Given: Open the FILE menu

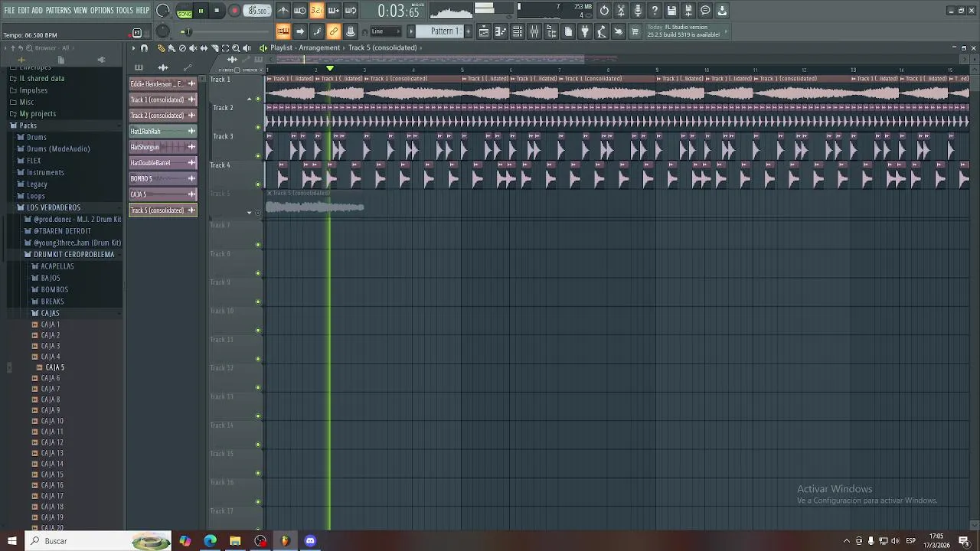Looking at the screenshot, I should point(9,10).
